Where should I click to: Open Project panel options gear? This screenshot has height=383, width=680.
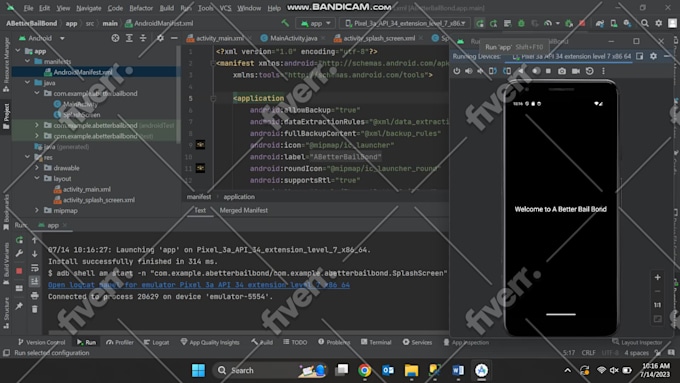(160, 38)
